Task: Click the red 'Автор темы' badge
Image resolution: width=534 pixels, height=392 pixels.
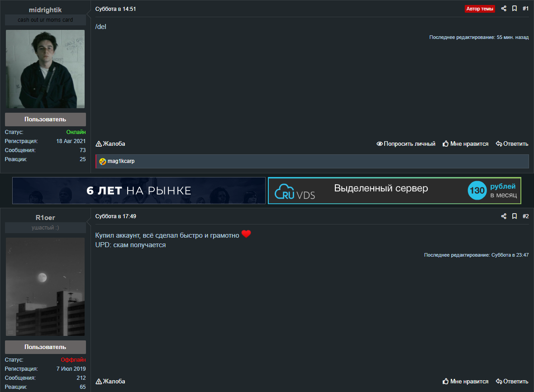Action: click(x=480, y=9)
